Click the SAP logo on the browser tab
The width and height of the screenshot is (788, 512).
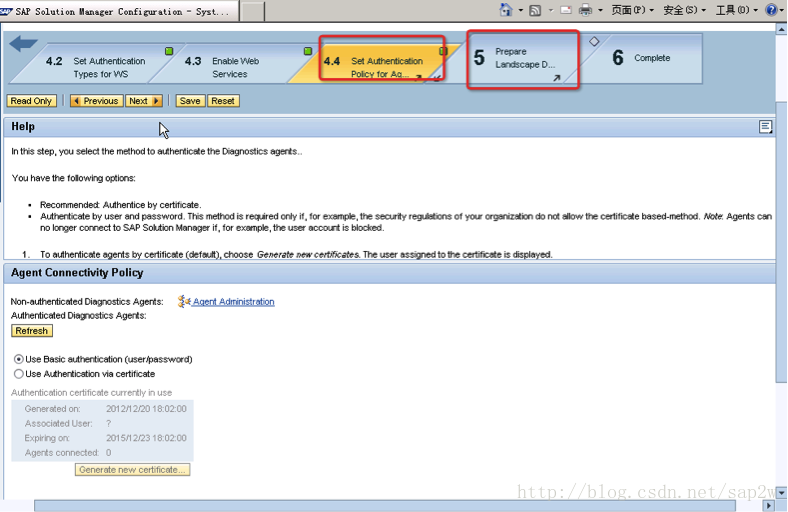6,11
